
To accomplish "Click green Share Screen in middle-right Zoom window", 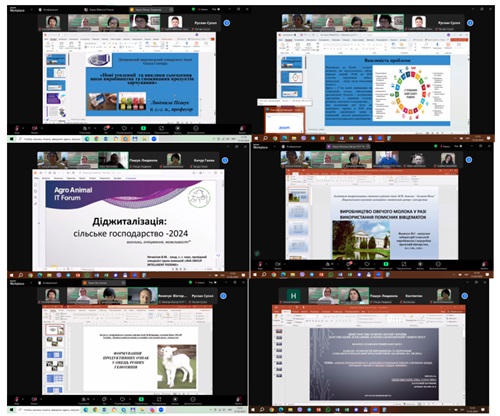I will (386, 264).
